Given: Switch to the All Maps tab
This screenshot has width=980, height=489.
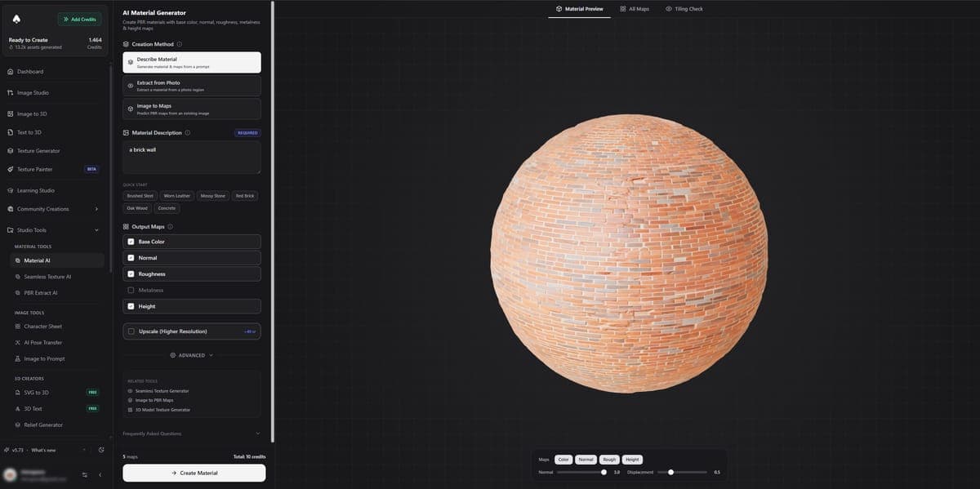Looking at the screenshot, I should coord(635,9).
